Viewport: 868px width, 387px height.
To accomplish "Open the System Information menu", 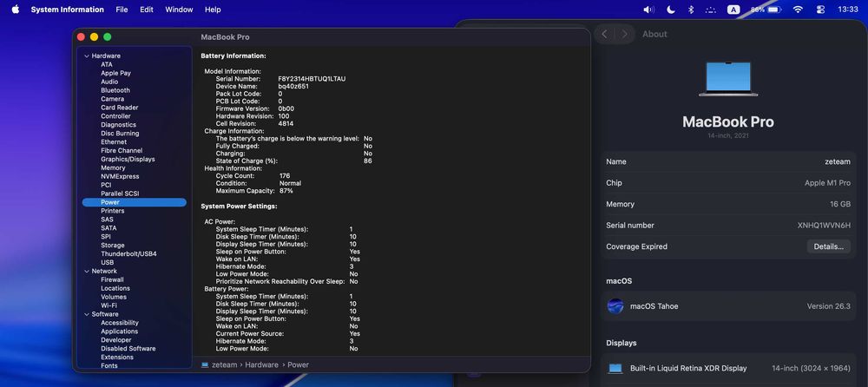I will click(x=67, y=10).
